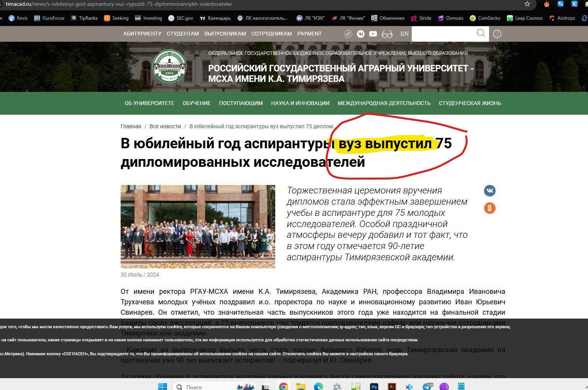Enable visually impaired version glasses icon
Viewport: 588px width, 390px height.
click(x=387, y=34)
